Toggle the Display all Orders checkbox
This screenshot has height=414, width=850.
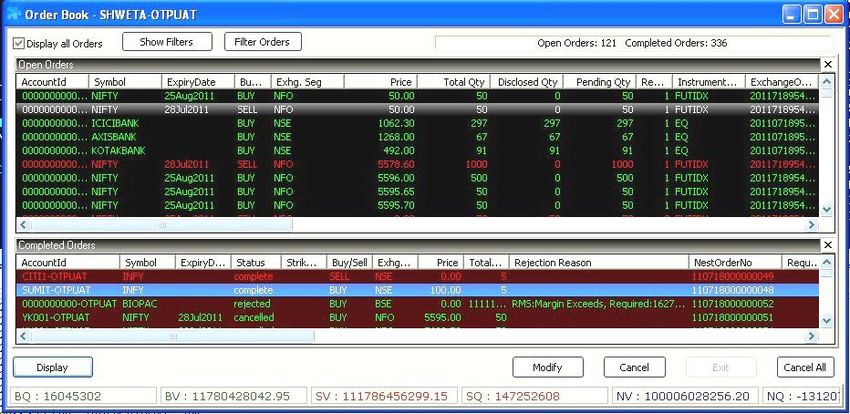point(19,43)
